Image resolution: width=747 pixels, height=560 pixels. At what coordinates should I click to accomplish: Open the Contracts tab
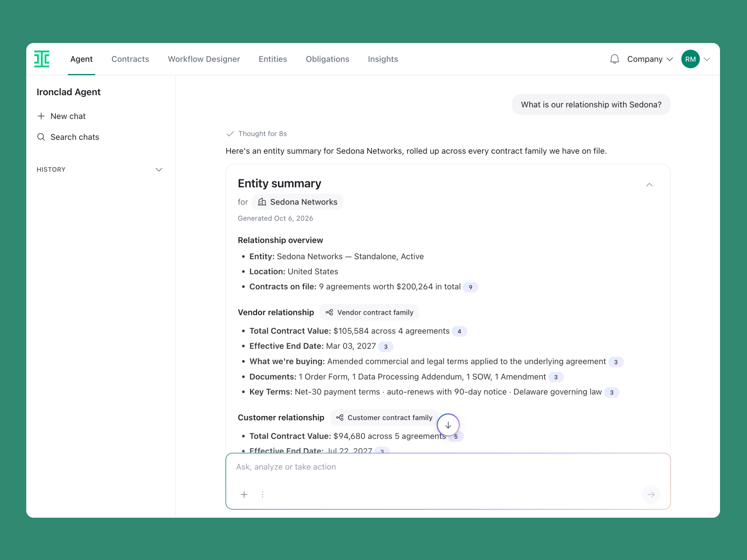130,59
